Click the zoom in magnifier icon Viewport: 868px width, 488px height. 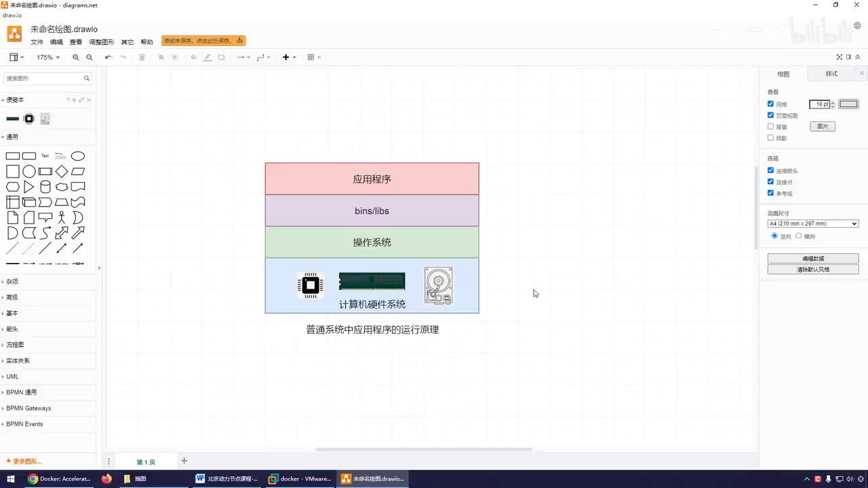[76, 58]
